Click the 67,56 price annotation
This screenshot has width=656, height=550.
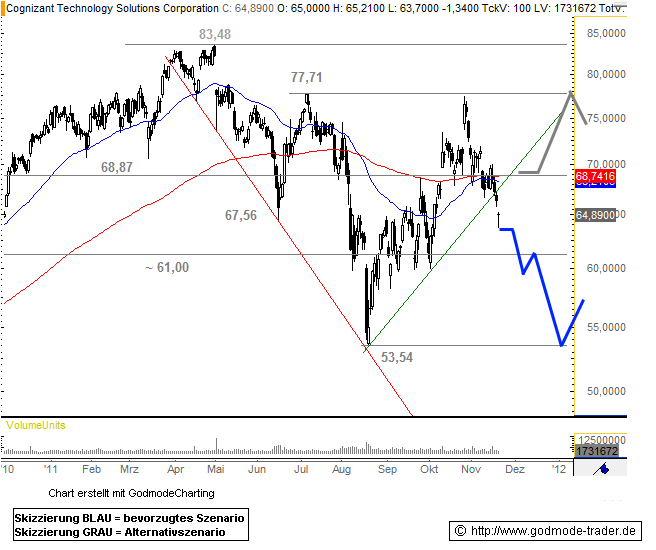coord(241,215)
